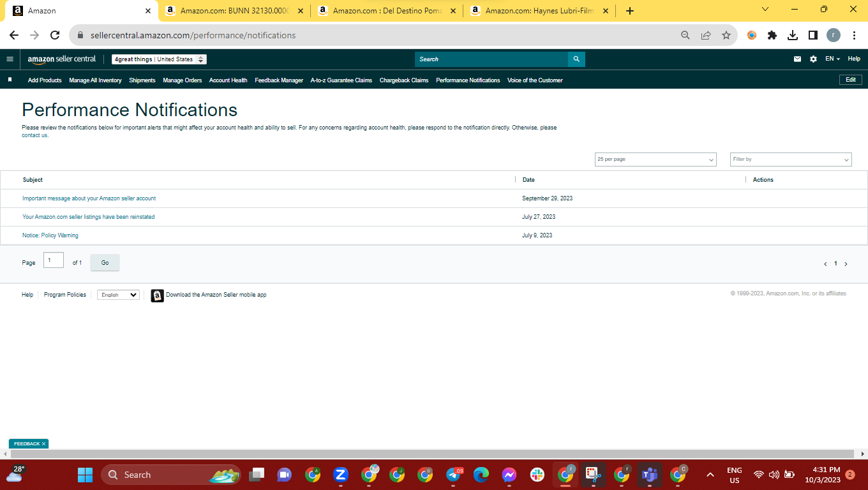Viewport: 868px width, 490px height.
Task: Open the Windows Start menu
Action: (x=85, y=475)
